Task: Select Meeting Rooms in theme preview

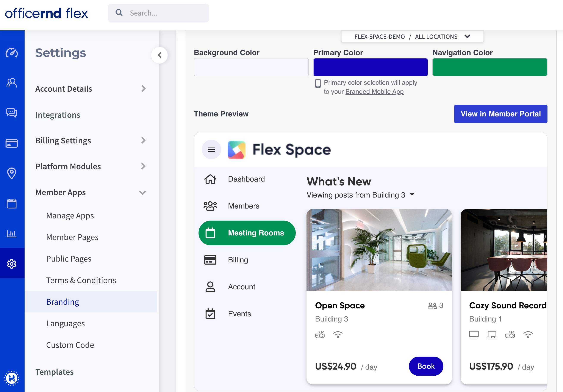Action: coord(247,233)
